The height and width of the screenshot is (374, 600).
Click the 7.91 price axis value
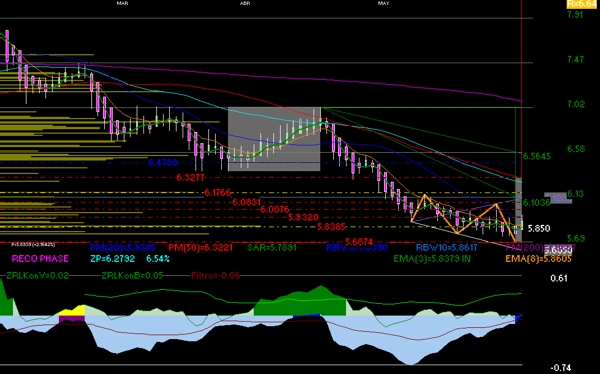click(575, 15)
